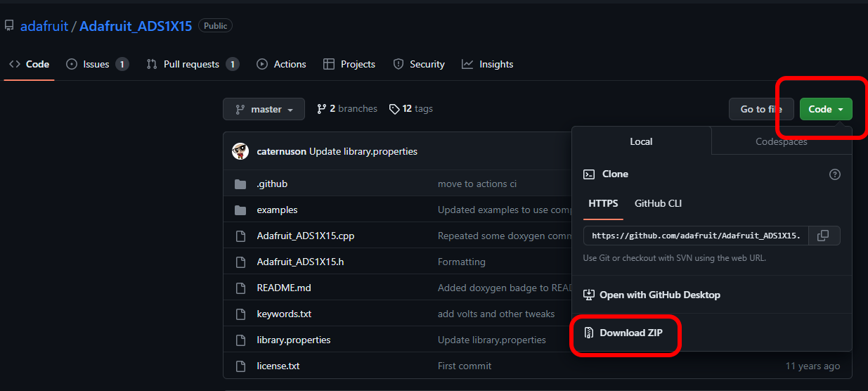Select the GitHub CLI clone option
This screenshot has width=868, height=391.
659,203
